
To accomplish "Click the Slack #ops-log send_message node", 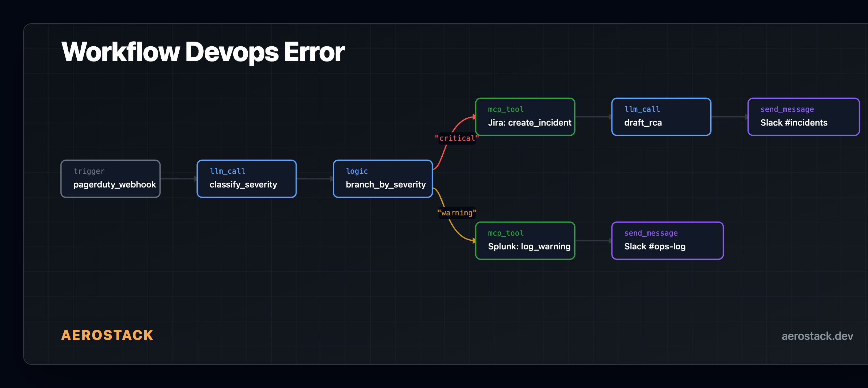I will coord(667,240).
